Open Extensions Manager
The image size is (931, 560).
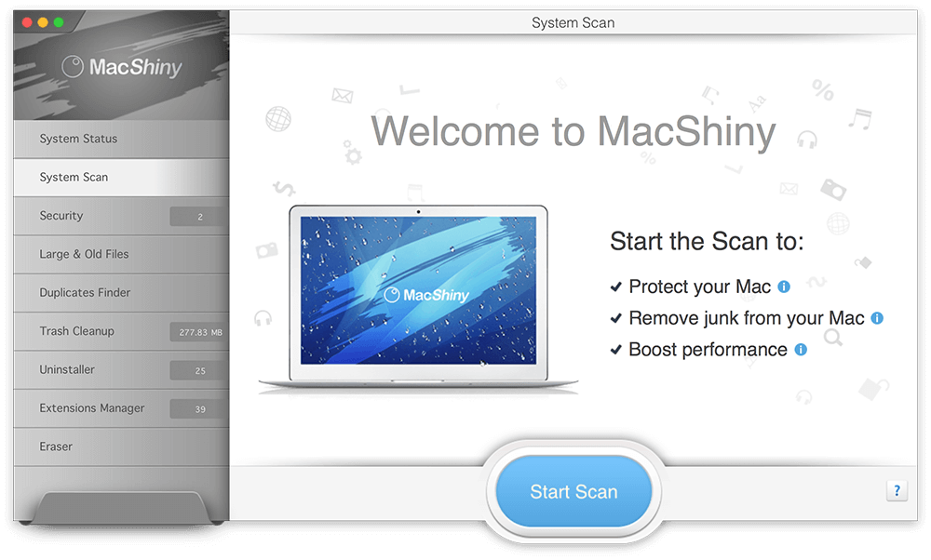tap(121, 408)
